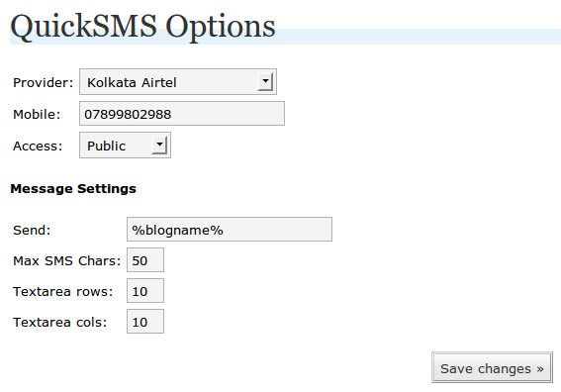
Task: Click the Textarea cols label
Action: point(60,323)
